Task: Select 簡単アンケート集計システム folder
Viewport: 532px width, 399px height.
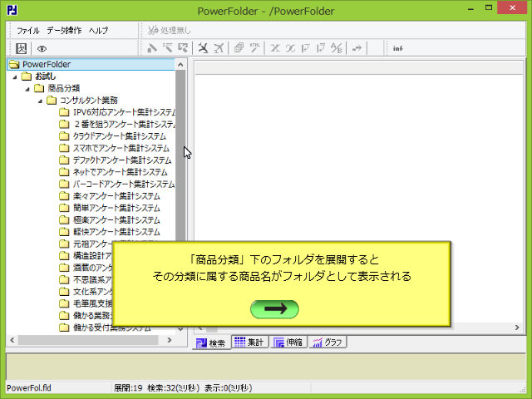Action: [116, 208]
